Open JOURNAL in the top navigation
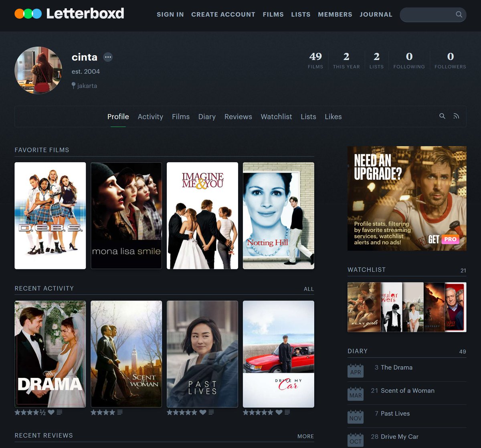The height and width of the screenshot is (448, 481). point(376,14)
